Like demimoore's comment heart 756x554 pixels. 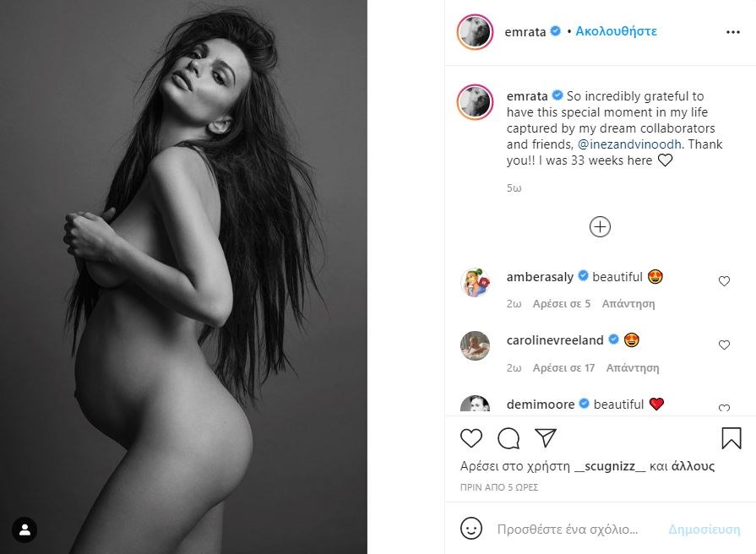pyautogui.click(x=724, y=407)
